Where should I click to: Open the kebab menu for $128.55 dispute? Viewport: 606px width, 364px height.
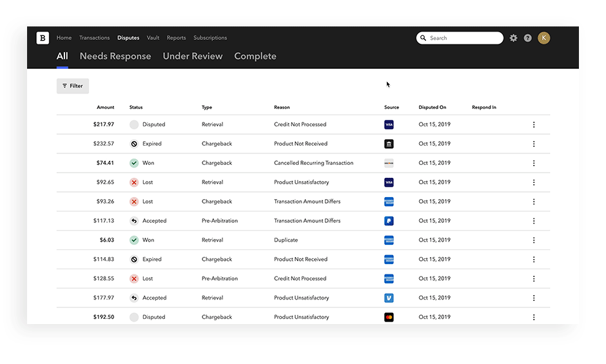click(534, 279)
